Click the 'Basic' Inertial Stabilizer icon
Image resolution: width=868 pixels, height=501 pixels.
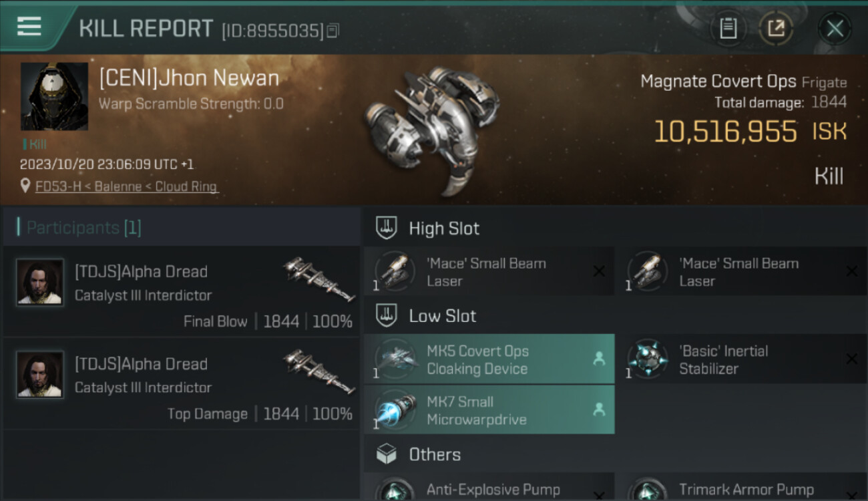coord(647,359)
